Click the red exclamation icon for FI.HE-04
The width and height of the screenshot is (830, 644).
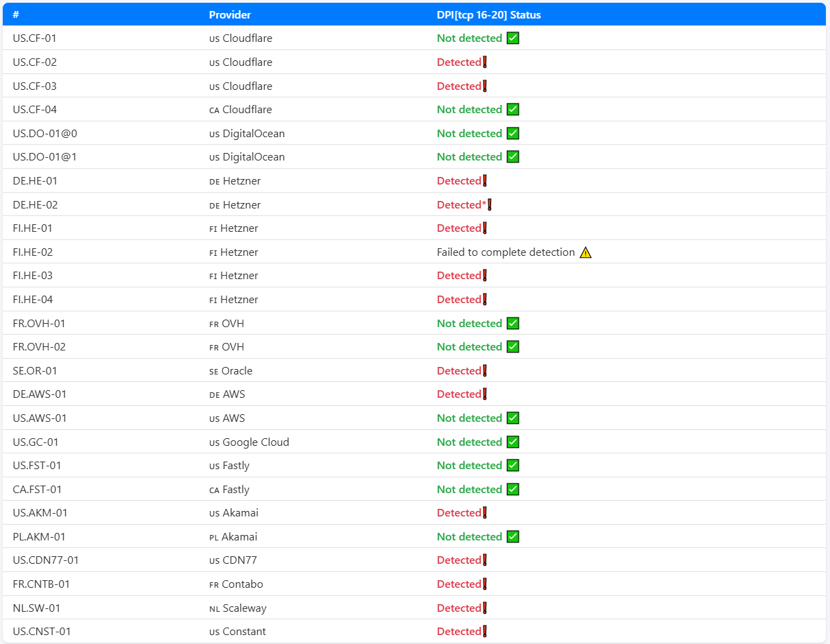click(485, 300)
